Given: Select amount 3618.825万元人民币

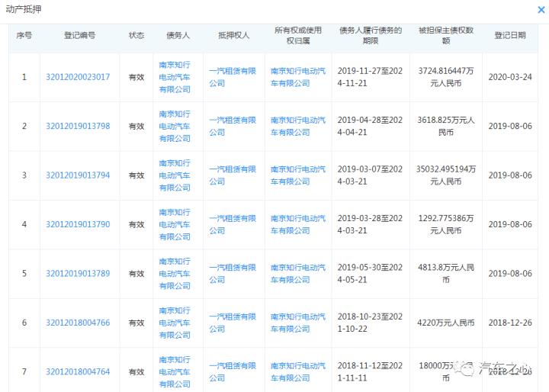Looking at the screenshot, I should coord(446,126).
